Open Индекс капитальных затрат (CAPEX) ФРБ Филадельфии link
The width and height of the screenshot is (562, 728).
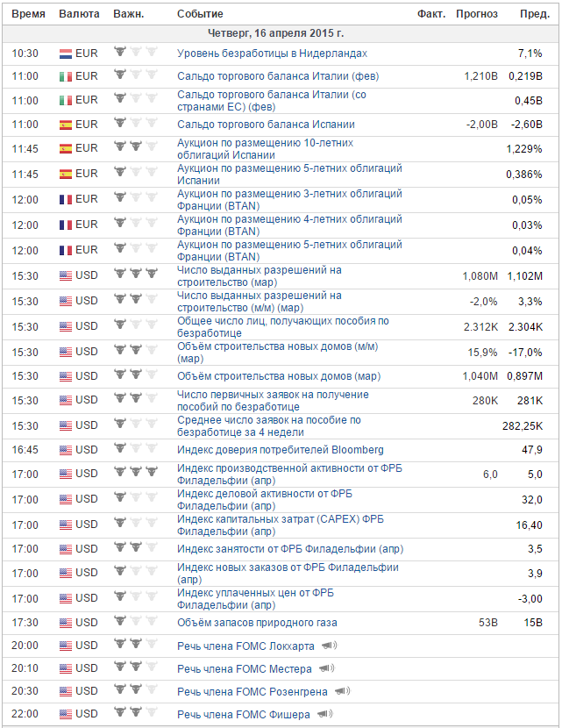281,525
